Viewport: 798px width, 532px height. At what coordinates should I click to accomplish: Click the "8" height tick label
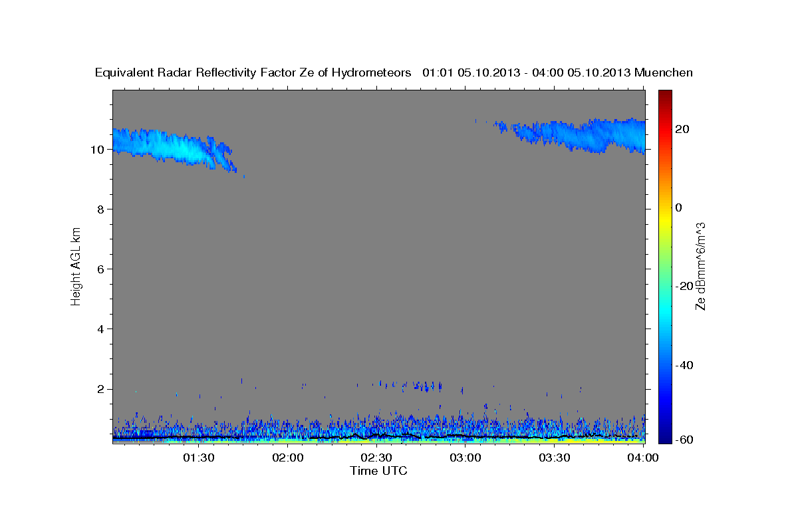point(101,209)
